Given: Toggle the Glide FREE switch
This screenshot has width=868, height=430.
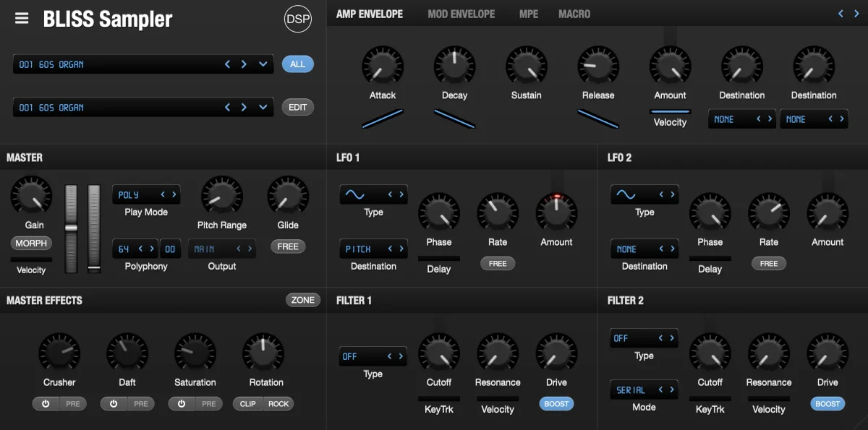Looking at the screenshot, I should [x=288, y=246].
